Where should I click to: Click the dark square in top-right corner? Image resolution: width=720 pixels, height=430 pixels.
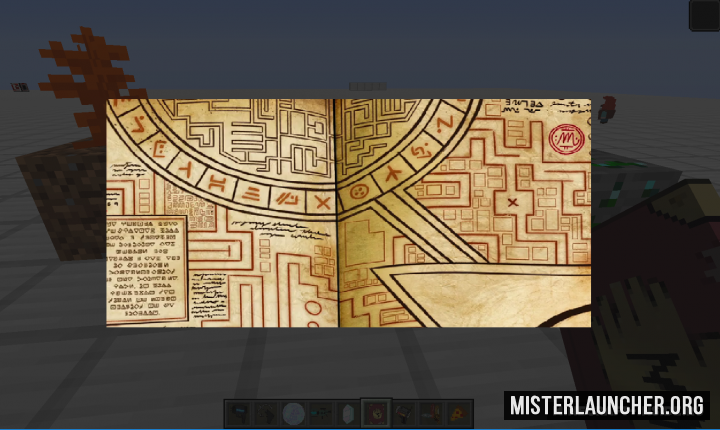(704, 15)
